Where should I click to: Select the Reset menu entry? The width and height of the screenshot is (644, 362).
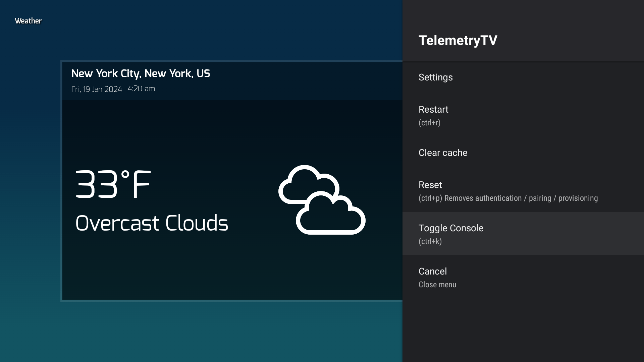[x=430, y=185]
